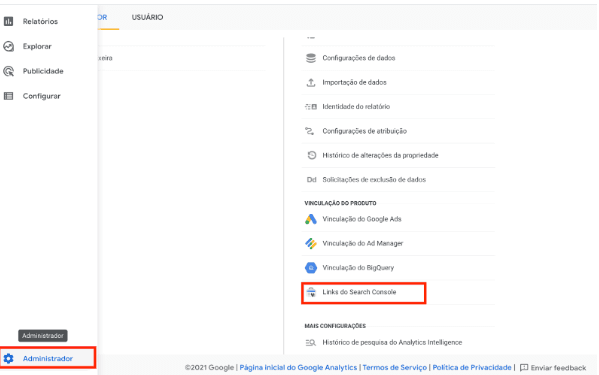Open the Relatórios bar chart icon
The height and width of the screenshot is (375, 599).
pos(8,21)
